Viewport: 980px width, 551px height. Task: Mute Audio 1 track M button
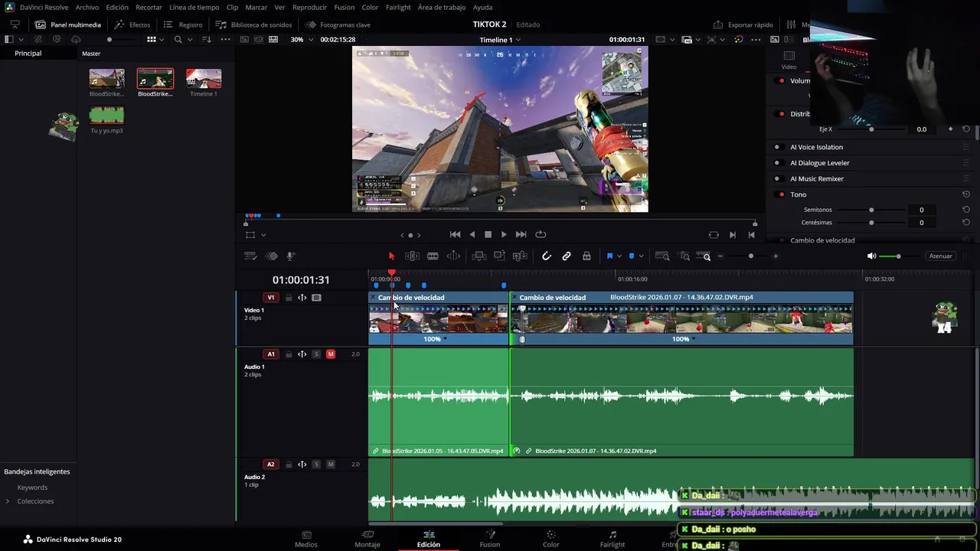click(331, 354)
